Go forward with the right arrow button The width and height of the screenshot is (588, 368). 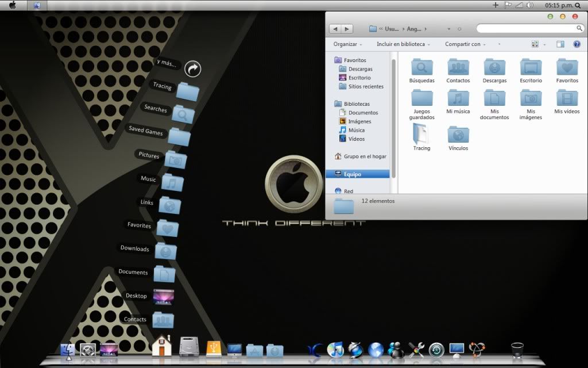347,29
